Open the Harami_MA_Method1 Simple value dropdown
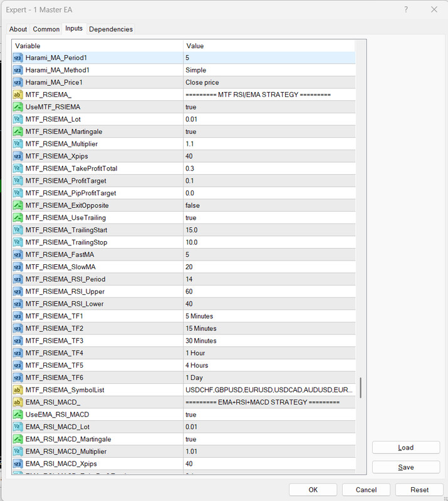 (x=269, y=70)
